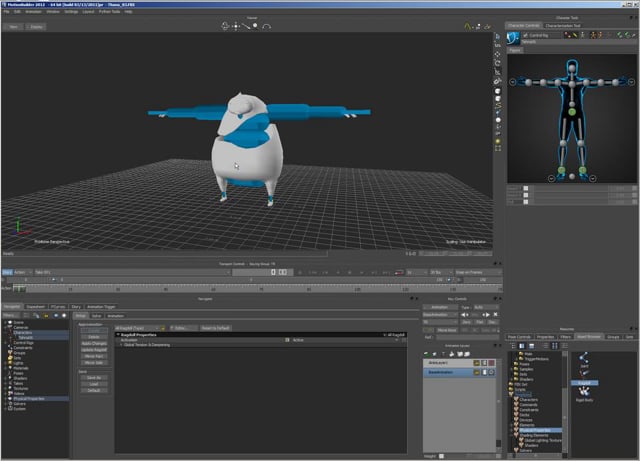Click the green hips effector on character figure
This screenshot has height=461, width=640.
572,111
